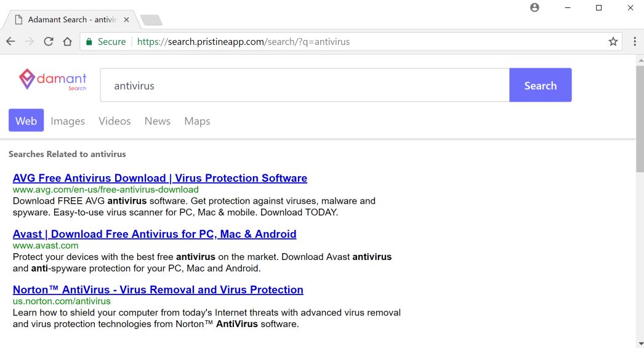Open a new browser tab
The height and width of the screenshot is (348, 644).
(151, 20)
